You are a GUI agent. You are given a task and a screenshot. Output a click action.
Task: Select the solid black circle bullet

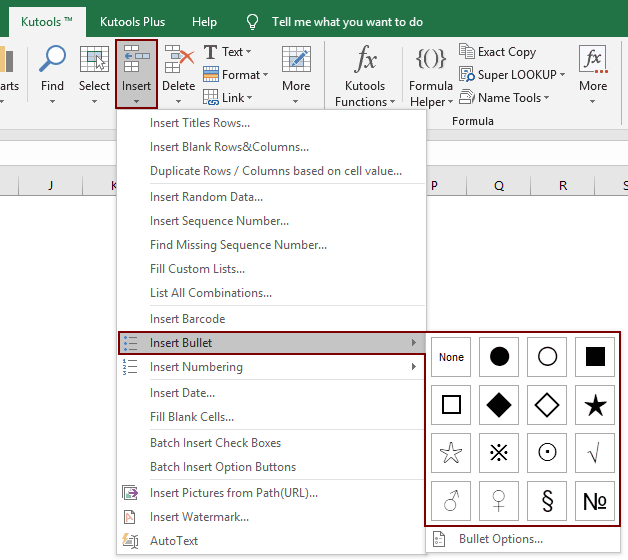499,357
